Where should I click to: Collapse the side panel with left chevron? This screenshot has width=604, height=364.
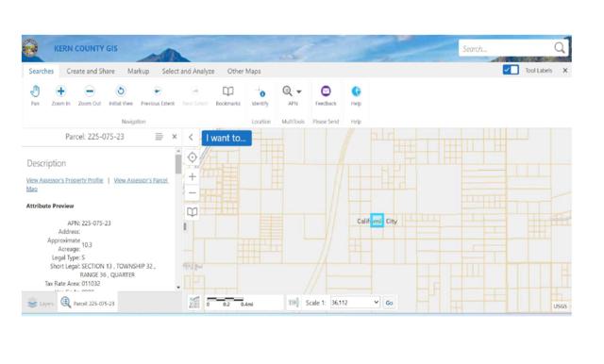tap(191, 137)
